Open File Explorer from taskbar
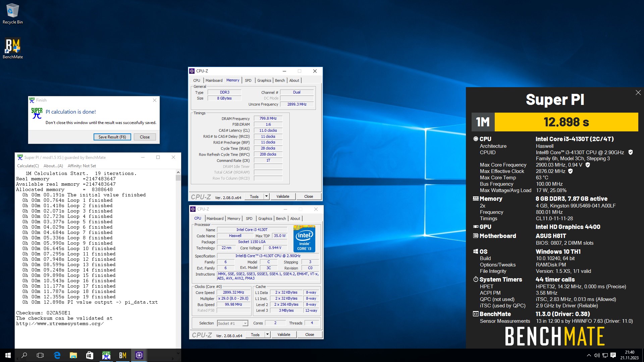The height and width of the screenshot is (362, 644). tap(73, 355)
